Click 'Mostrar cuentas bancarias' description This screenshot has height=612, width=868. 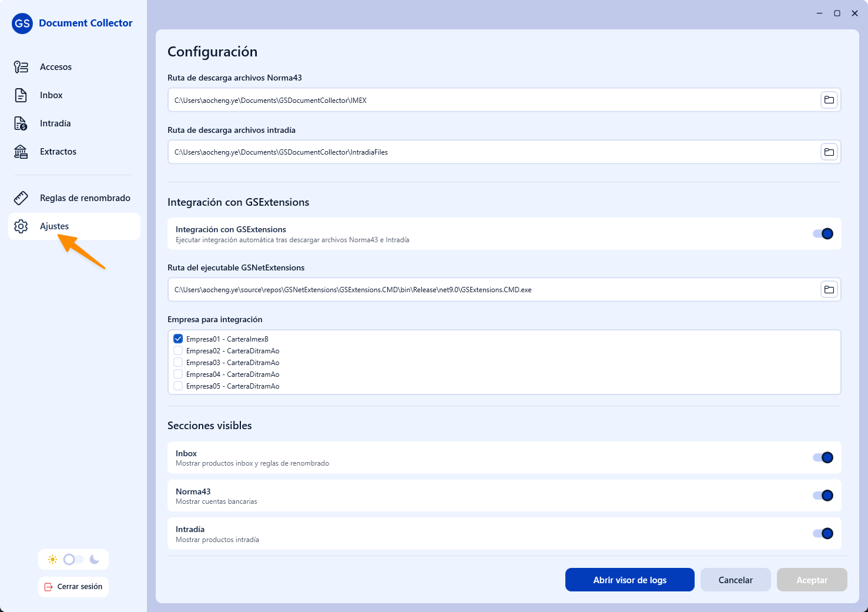coord(217,501)
